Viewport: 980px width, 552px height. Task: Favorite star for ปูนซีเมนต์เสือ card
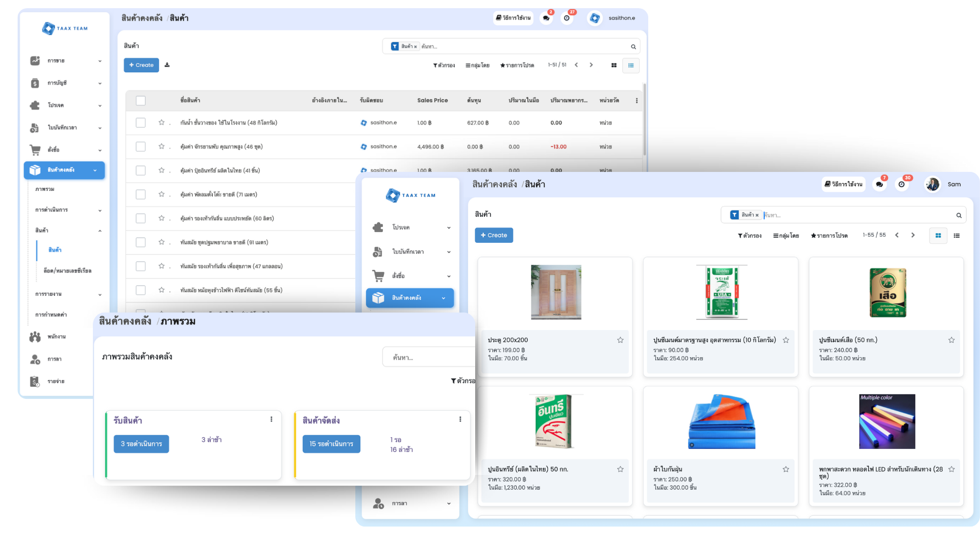click(x=951, y=340)
